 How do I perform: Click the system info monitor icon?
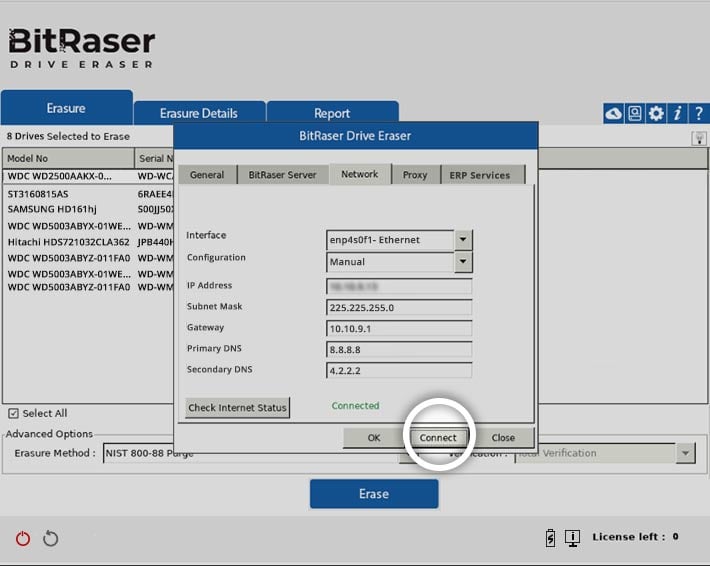572,538
